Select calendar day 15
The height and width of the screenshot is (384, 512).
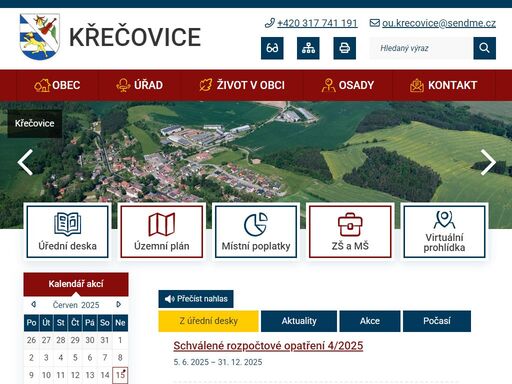point(120,375)
